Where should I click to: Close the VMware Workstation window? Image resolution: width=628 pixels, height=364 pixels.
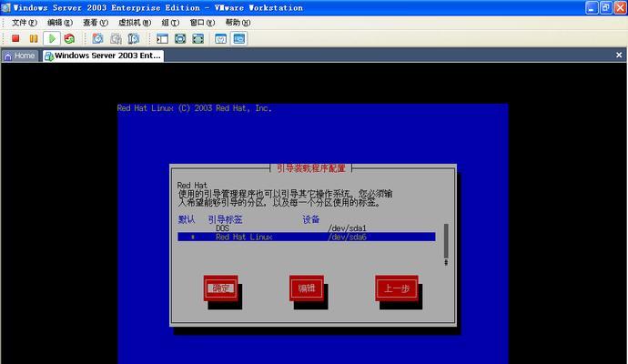tap(620, 7)
